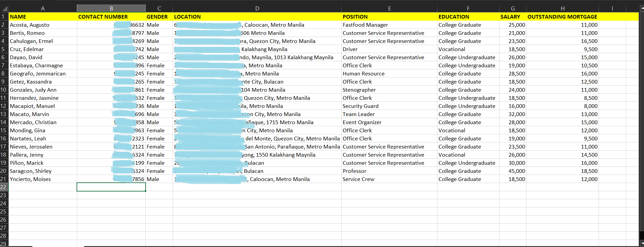The width and height of the screenshot is (644, 247).
Task: Click the CONTACT NUMBER header cell
Action: [111, 17]
